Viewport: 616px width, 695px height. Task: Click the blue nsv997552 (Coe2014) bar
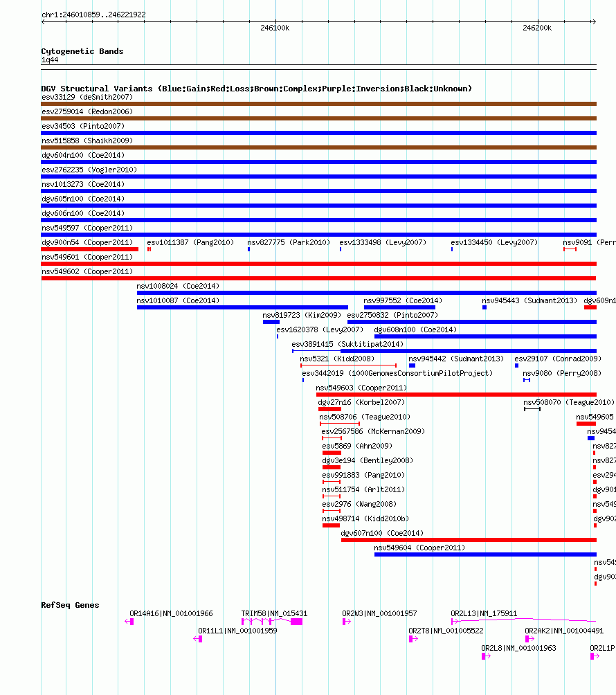tap(400, 307)
